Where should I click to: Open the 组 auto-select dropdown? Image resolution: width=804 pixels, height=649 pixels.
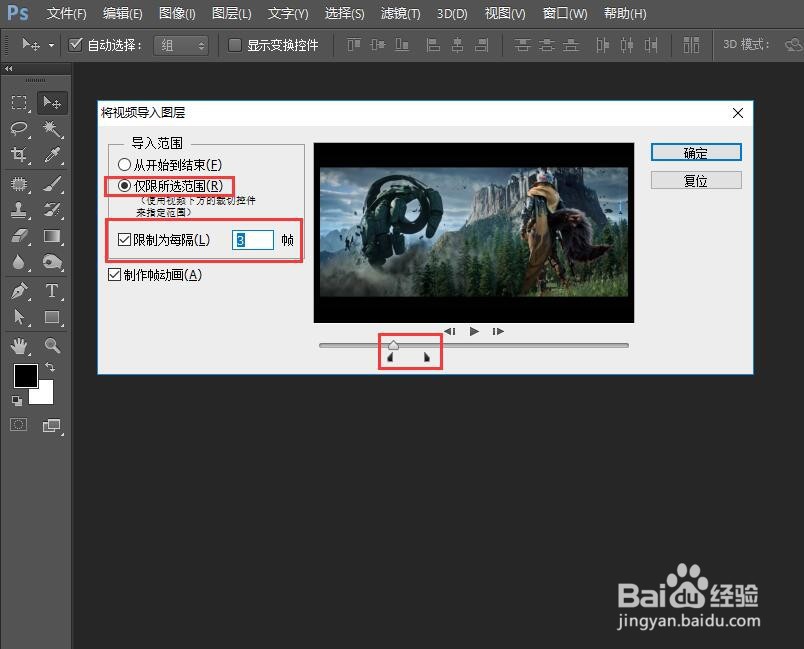click(181, 46)
